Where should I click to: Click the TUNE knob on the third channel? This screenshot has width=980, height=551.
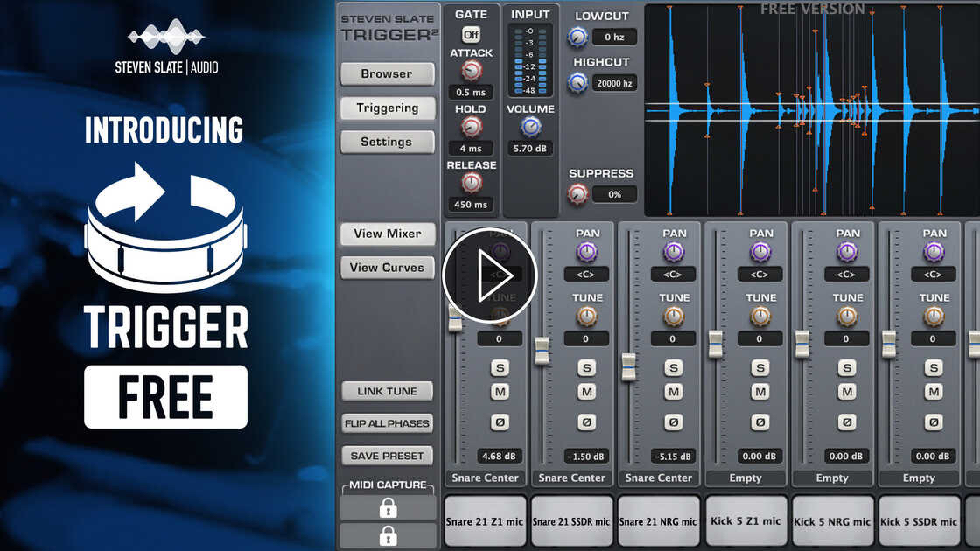point(673,317)
